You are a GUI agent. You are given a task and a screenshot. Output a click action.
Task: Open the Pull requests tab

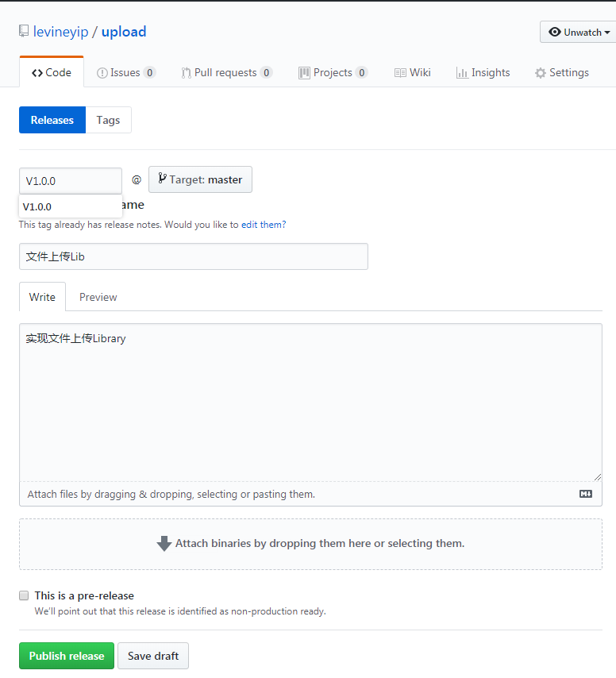coord(227,72)
